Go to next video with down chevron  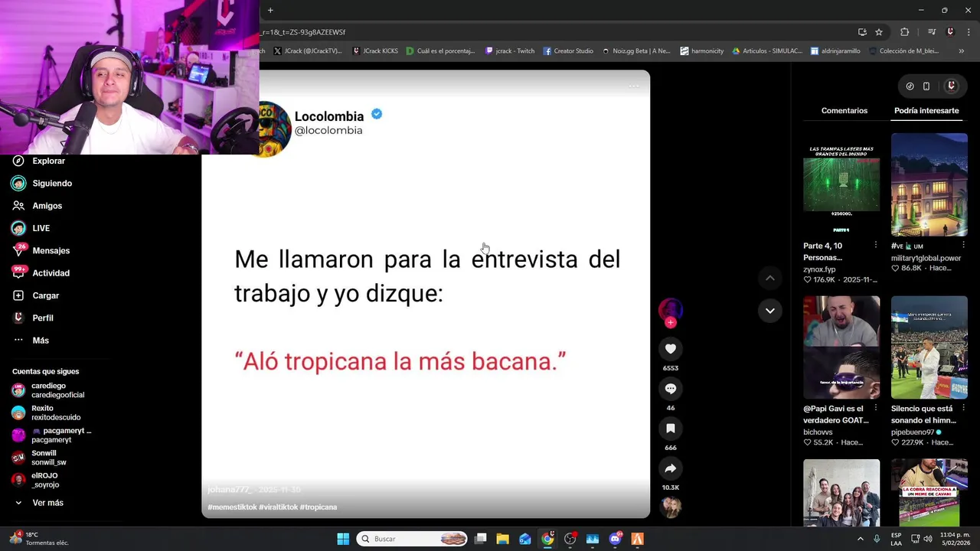pyautogui.click(x=770, y=311)
